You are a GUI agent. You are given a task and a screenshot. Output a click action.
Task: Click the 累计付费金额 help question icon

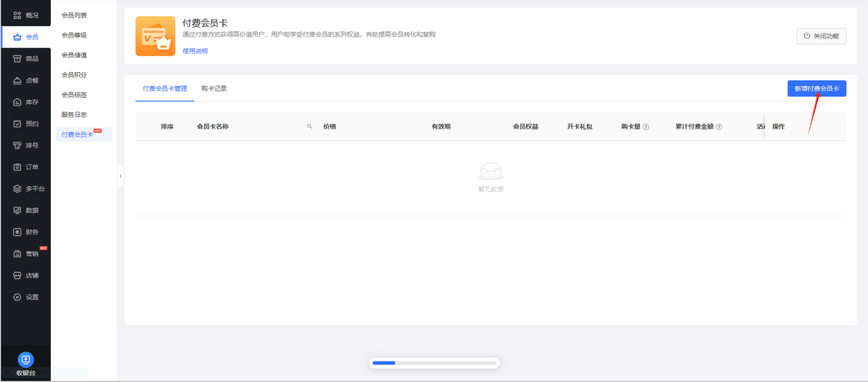tap(719, 127)
